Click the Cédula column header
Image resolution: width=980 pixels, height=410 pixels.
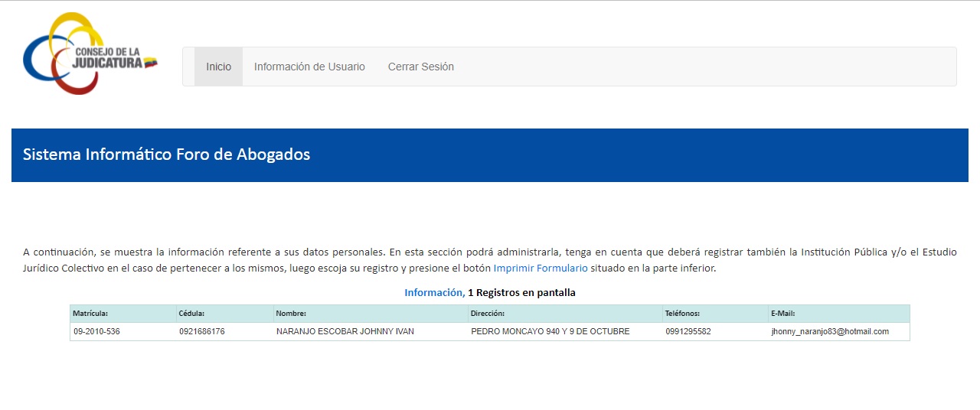click(224, 314)
